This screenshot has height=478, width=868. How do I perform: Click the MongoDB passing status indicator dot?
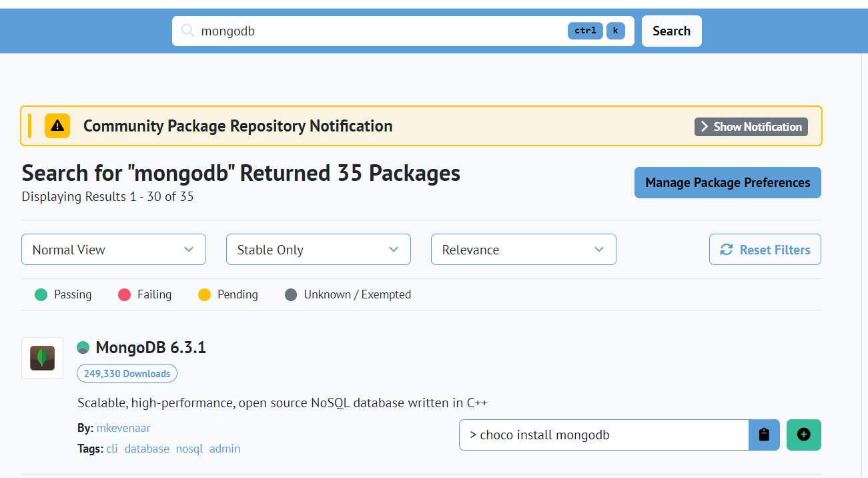[x=83, y=347]
